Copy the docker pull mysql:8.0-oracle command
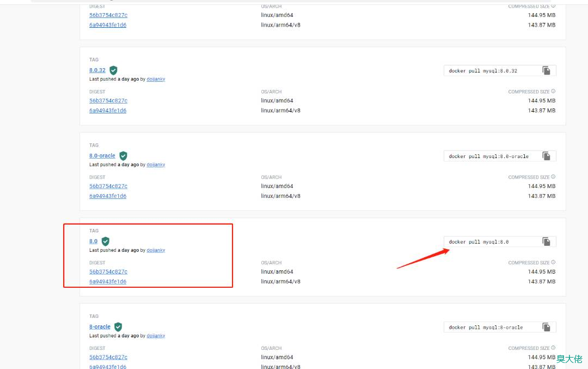 547,156
